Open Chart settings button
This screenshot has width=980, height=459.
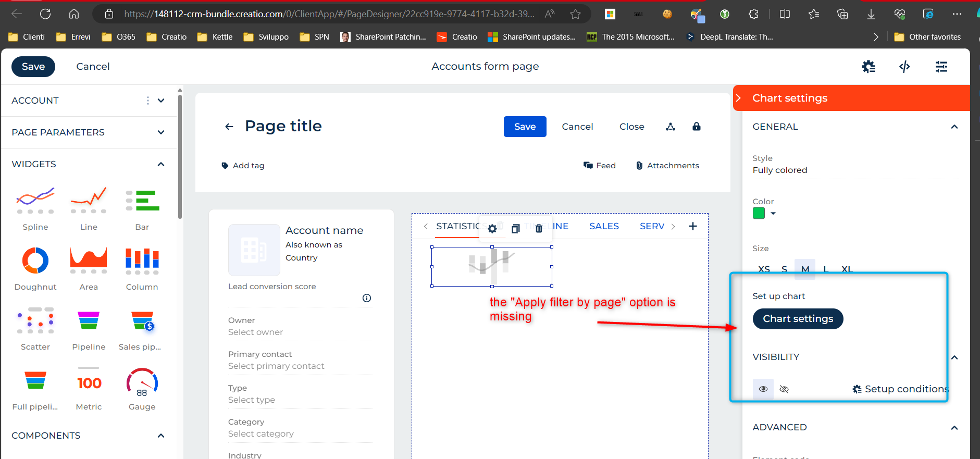click(x=798, y=319)
